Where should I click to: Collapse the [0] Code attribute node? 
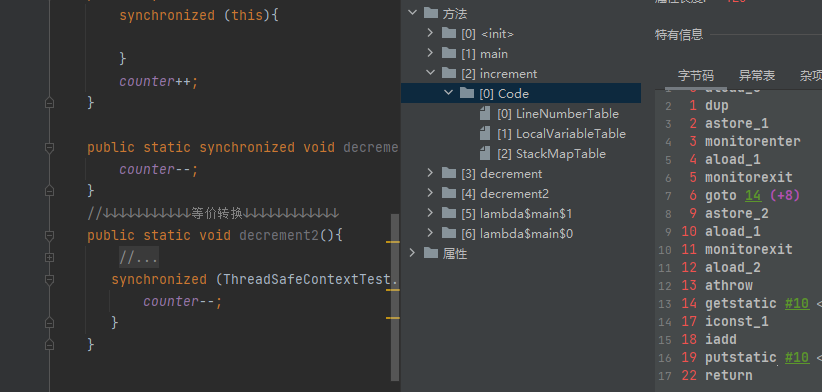point(448,93)
